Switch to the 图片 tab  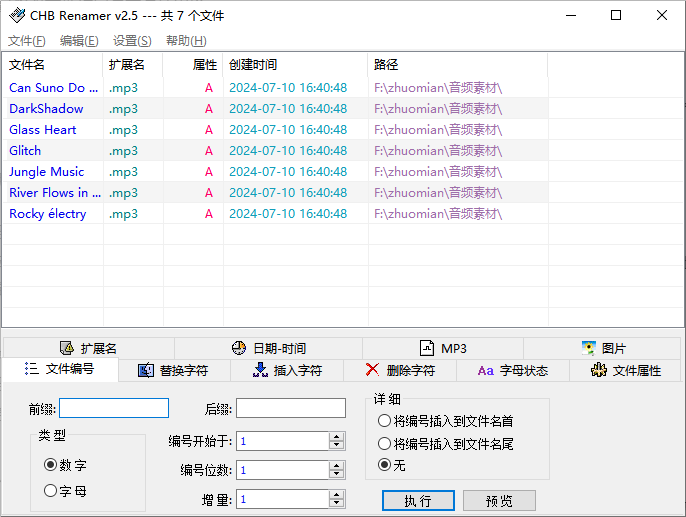[x=602, y=348]
